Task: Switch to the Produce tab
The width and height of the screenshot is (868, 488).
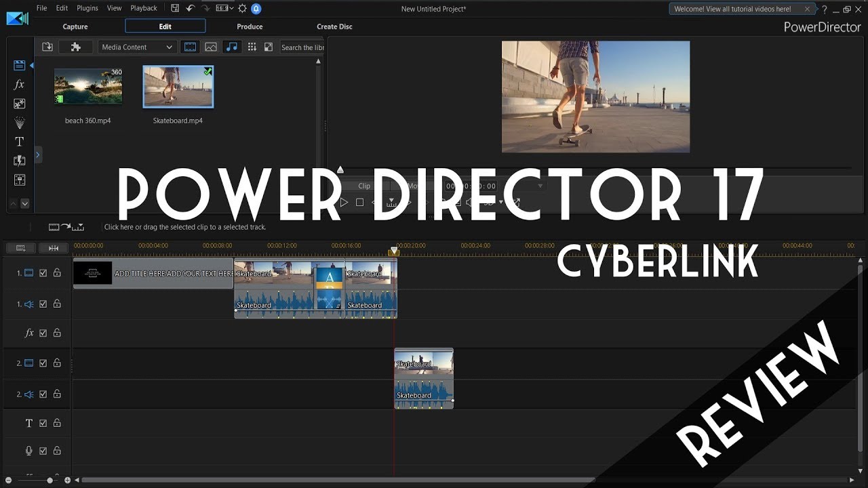Action: 250,26
